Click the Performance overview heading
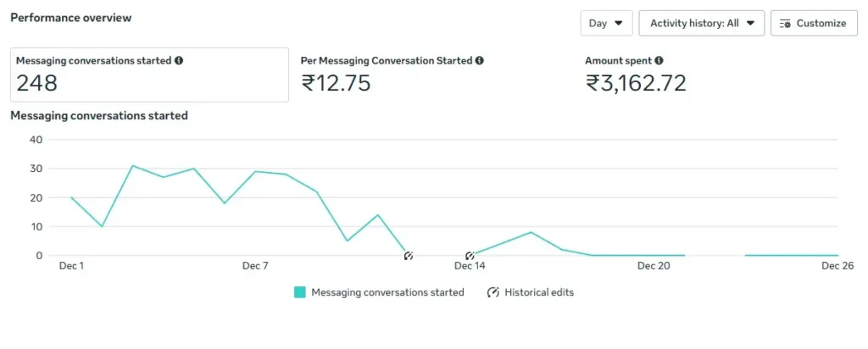This screenshot has height=349, width=868. click(70, 17)
